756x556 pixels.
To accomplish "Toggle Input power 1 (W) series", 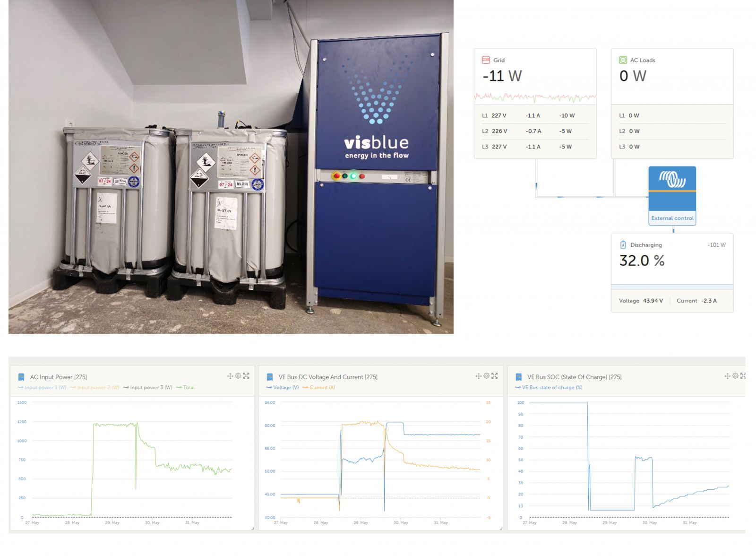I will (42, 387).
